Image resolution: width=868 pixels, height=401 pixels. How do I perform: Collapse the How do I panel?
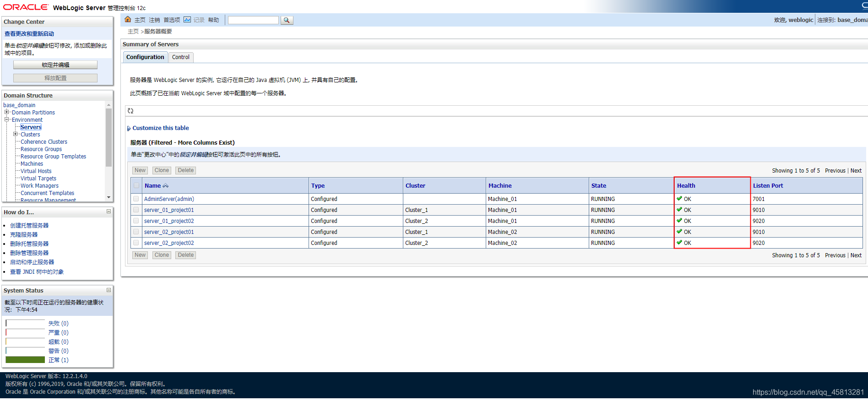point(108,211)
